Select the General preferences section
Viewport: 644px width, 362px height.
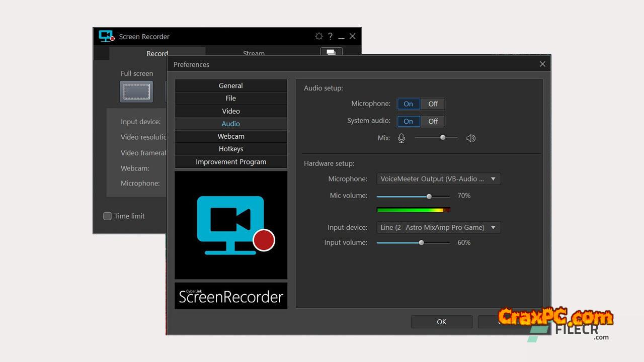point(230,85)
